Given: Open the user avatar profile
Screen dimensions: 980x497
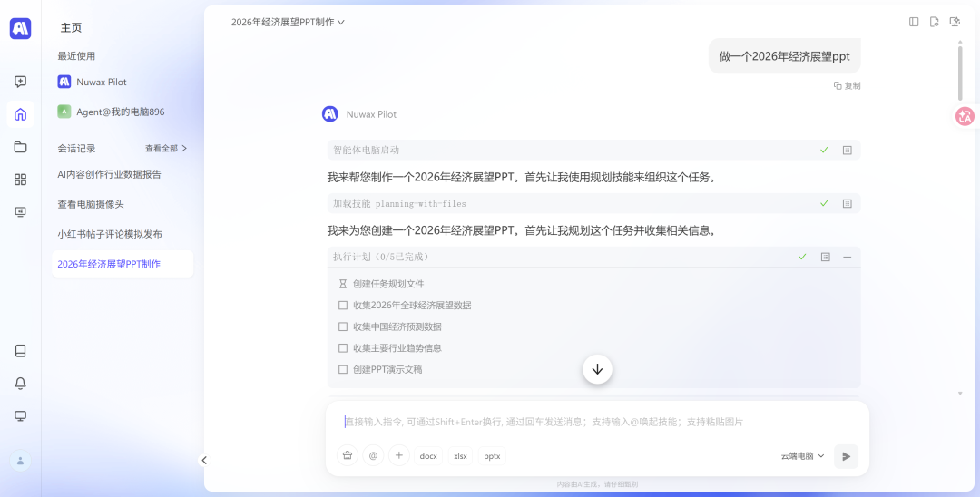Looking at the screenshot, I should pyautogui.click(x=21, y=461).
